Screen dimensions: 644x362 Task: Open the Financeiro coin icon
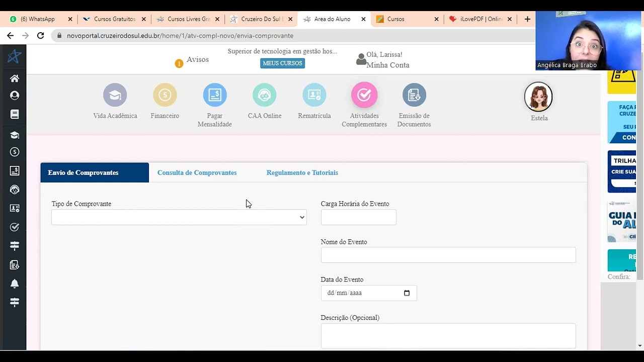[x=165, y=95]
